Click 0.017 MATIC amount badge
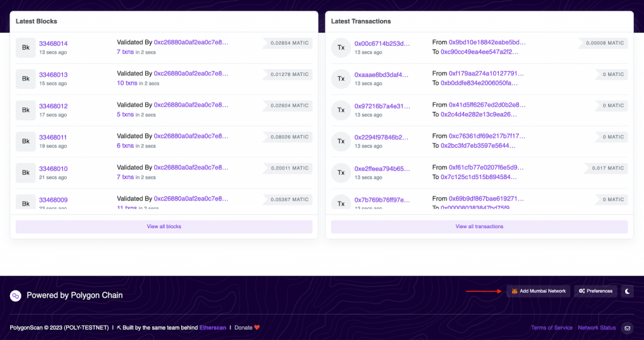The image size is (644, 340). pos(606,168)
